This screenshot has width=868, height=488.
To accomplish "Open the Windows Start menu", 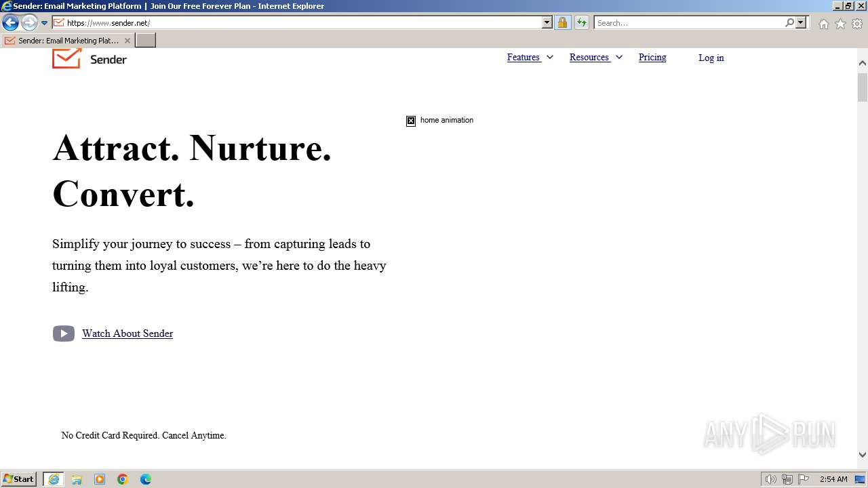I will 19,479.
